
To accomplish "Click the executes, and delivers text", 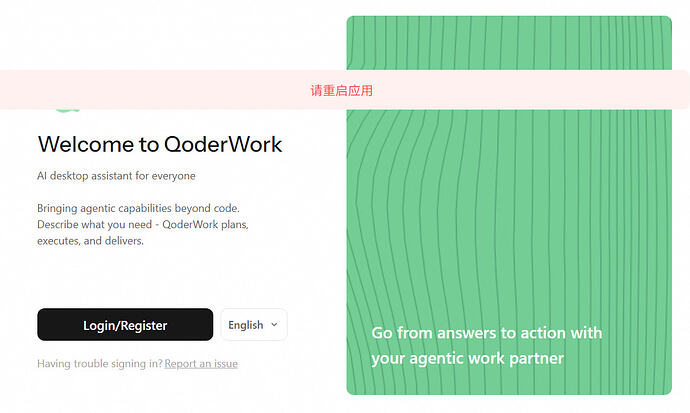I will click(90, 241).
